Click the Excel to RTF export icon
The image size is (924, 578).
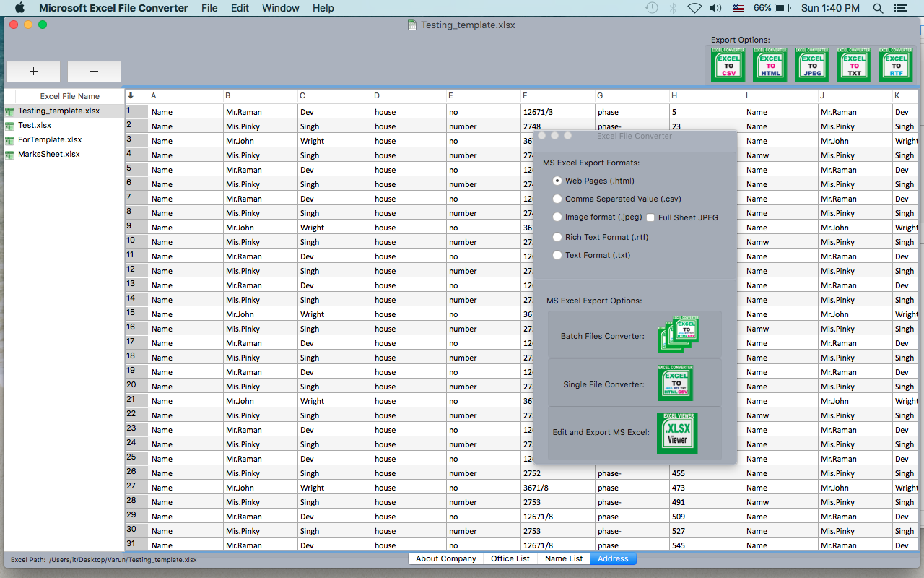click(x=895, y=64)
